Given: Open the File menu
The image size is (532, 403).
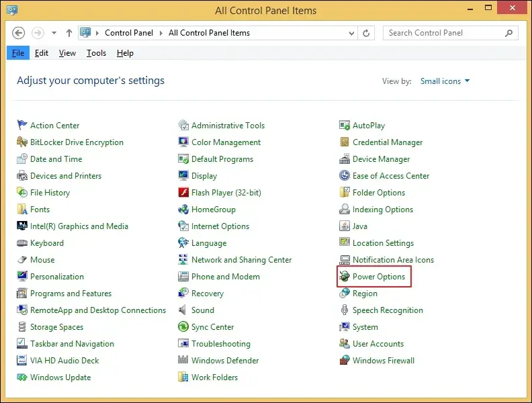Looking at the screenshot, I should coord(18,53).
